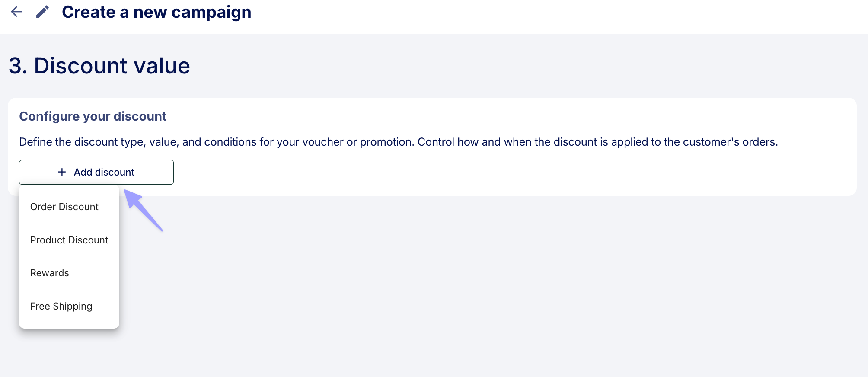Click the 'Configure your discount' heading
Screen dimensions: 868x377
tap(93, 116)
